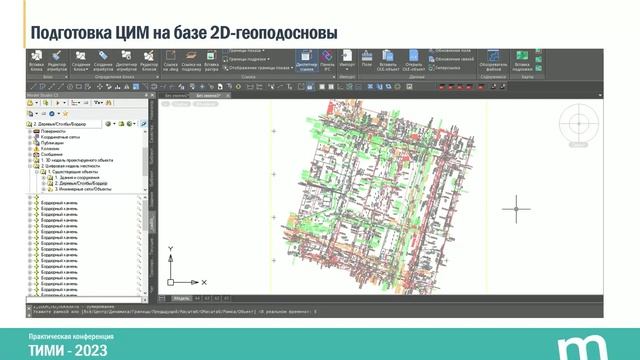
Task: Click the highlighted blue toolbar icon
Action: [x=136, y=87]
